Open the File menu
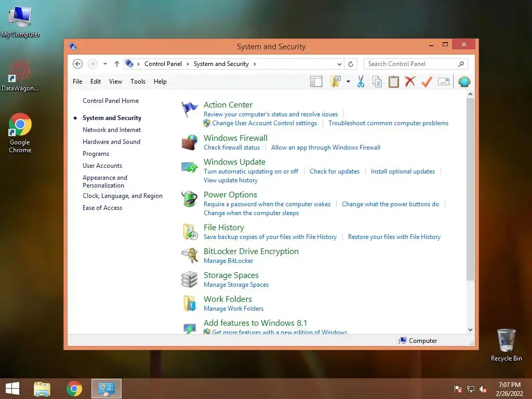 click(77, 82)
